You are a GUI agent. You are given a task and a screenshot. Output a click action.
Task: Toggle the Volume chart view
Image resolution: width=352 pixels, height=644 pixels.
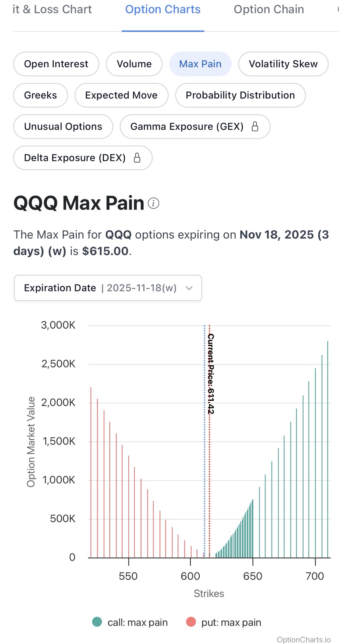(x=134, y=64)
